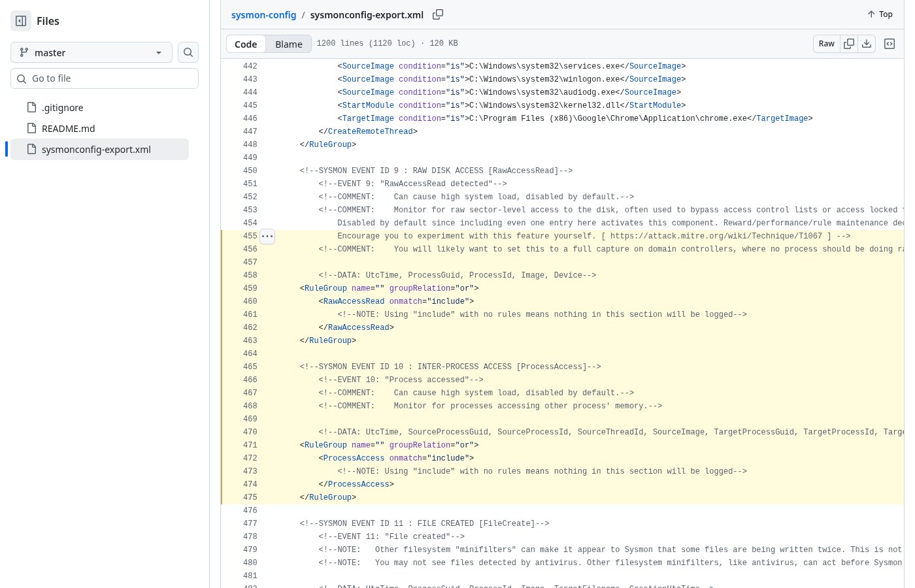The image size is (915, 588).
Task: Click the closing CreateRemoteThread tag
Action: click(x=368, y=131)
